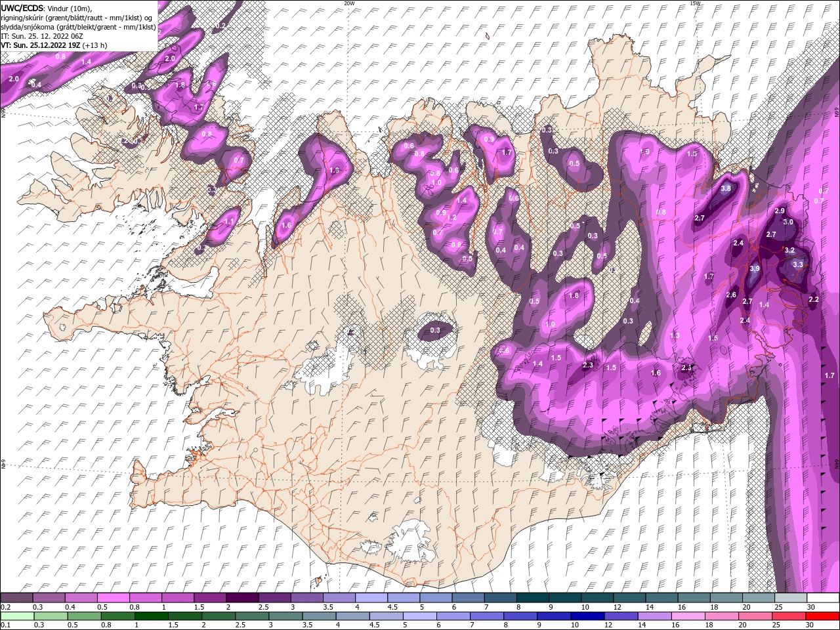Pick the bright red swatch labeled 30, lower row
Screen dimensions: 840x630
click(x=823, y=616)
